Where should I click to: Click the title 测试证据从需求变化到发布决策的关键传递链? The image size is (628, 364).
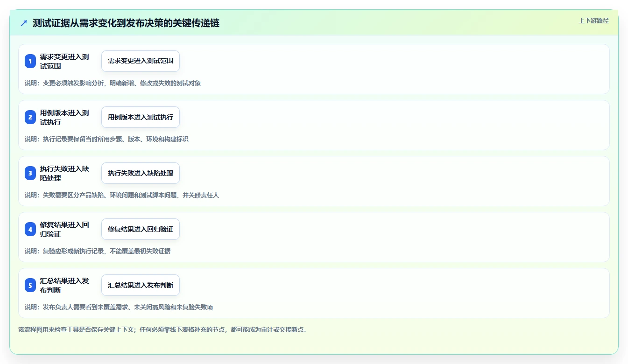pos(126,23)
